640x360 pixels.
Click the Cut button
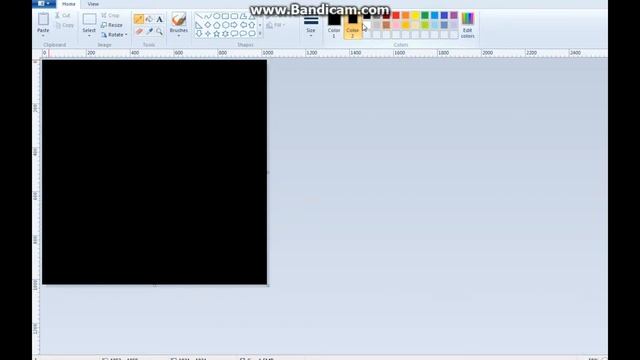coord(63,16)
